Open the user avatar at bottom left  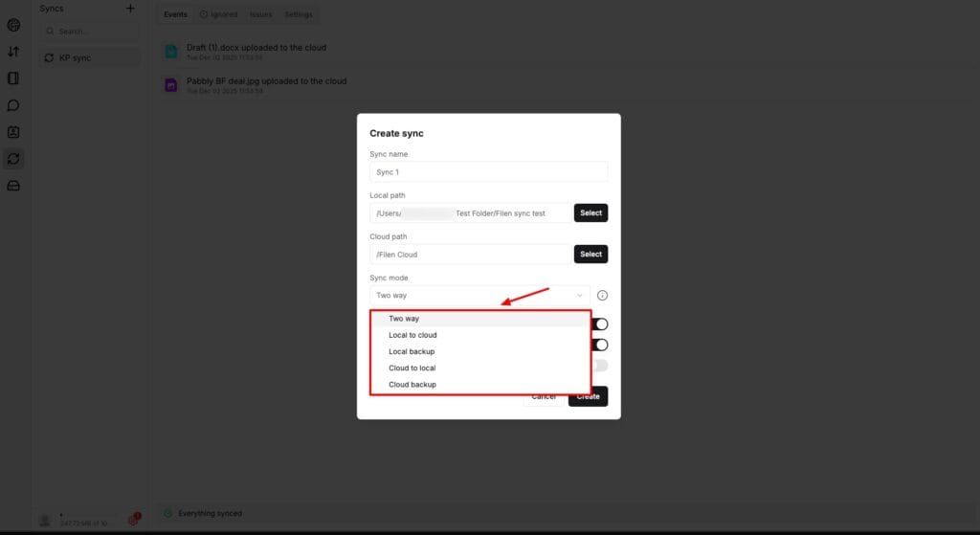pos(44,520)
